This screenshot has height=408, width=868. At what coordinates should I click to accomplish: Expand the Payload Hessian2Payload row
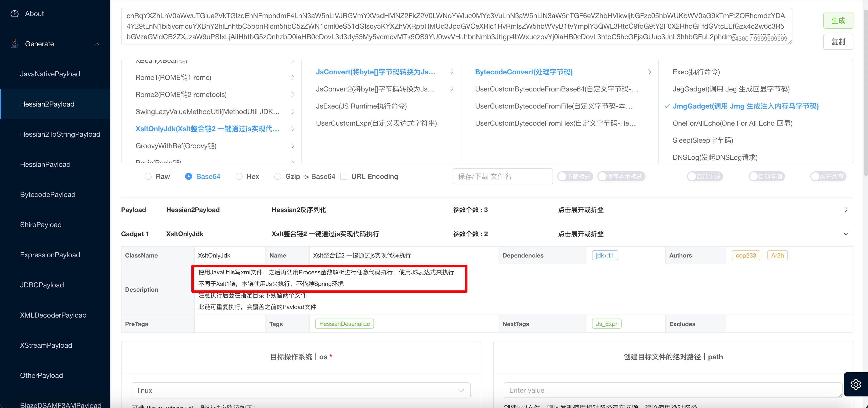click(846, 210)
